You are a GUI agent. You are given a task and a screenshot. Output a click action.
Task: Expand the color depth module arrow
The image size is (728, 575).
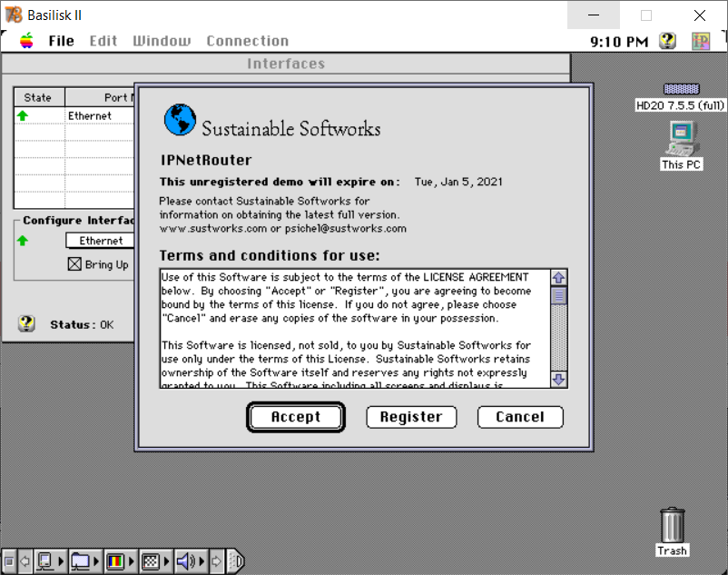coord(132,561)
